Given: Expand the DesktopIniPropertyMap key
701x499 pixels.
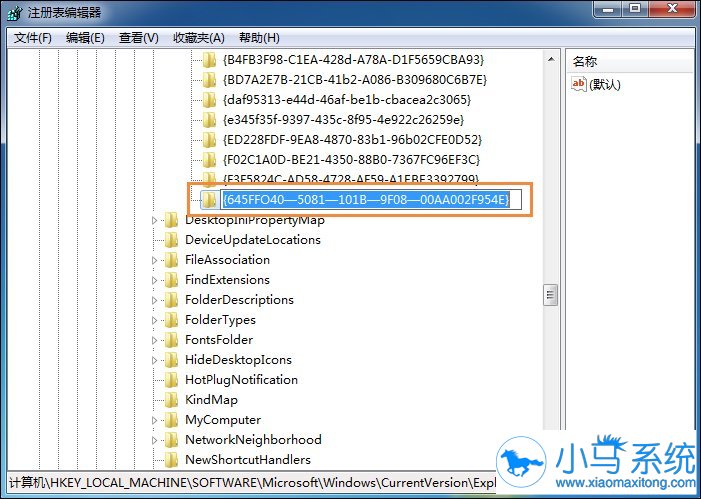Looking at the screenshot, I should tap(154, 220).
